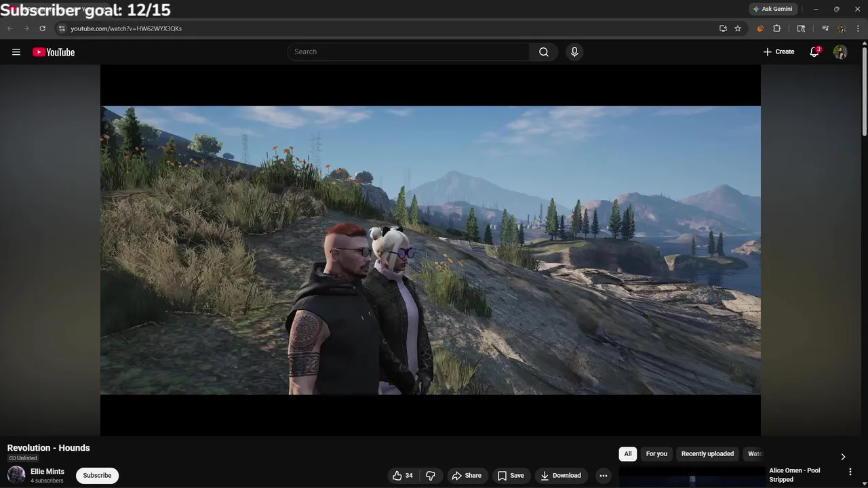Dislike the video with thumbs down
Viewport: 868px width, 488px height.
click(430, 476)
